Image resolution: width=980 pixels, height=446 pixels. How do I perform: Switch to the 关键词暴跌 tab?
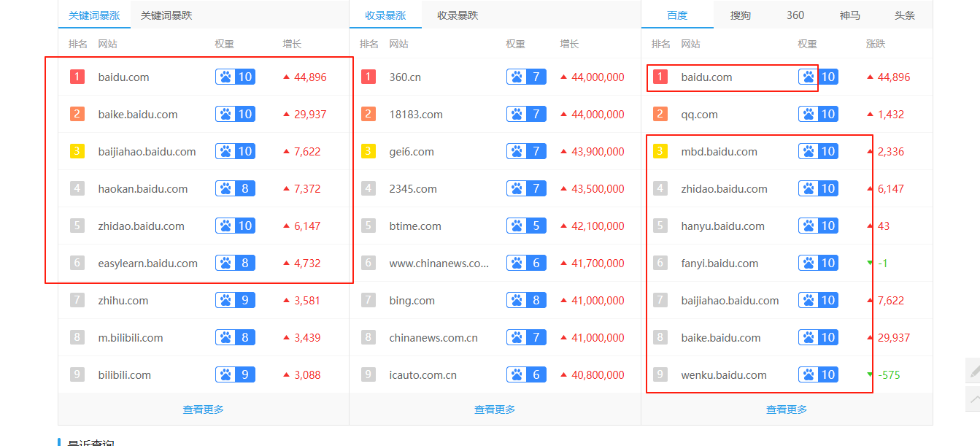[x=166, y=15]
